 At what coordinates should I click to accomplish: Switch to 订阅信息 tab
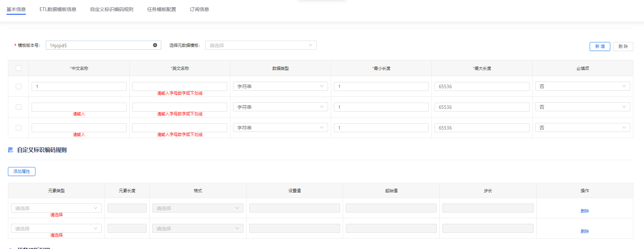199,9
